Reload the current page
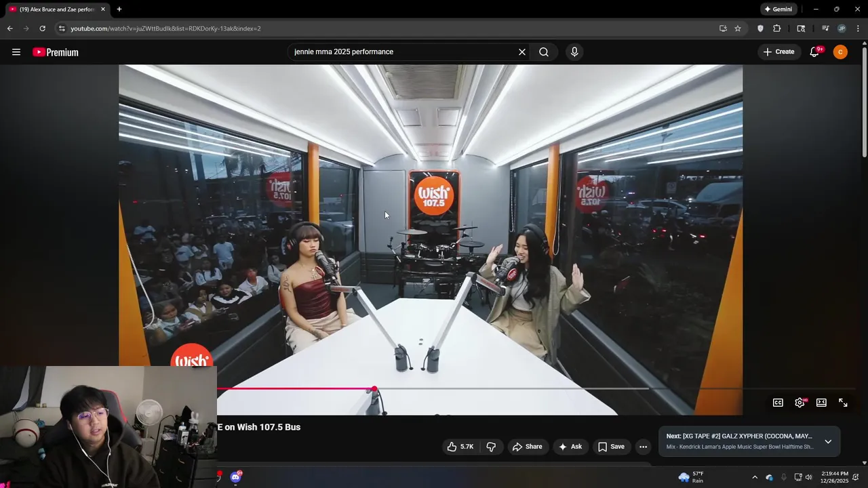This screenshot has width=868, height=488. 42,28
